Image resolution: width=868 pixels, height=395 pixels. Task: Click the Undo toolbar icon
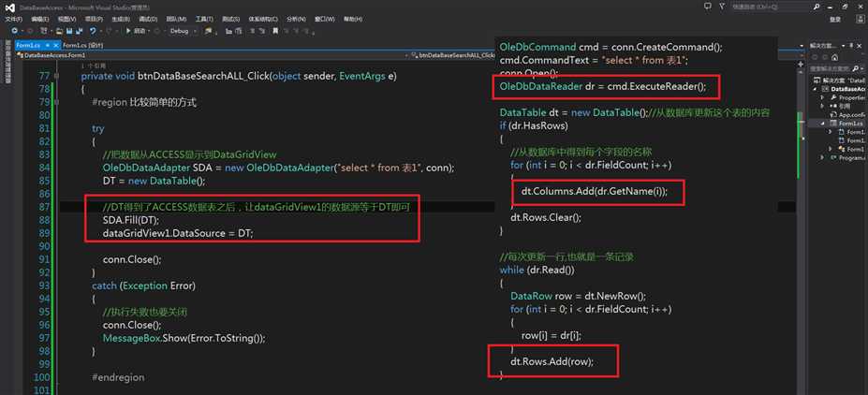click(93, 31)
